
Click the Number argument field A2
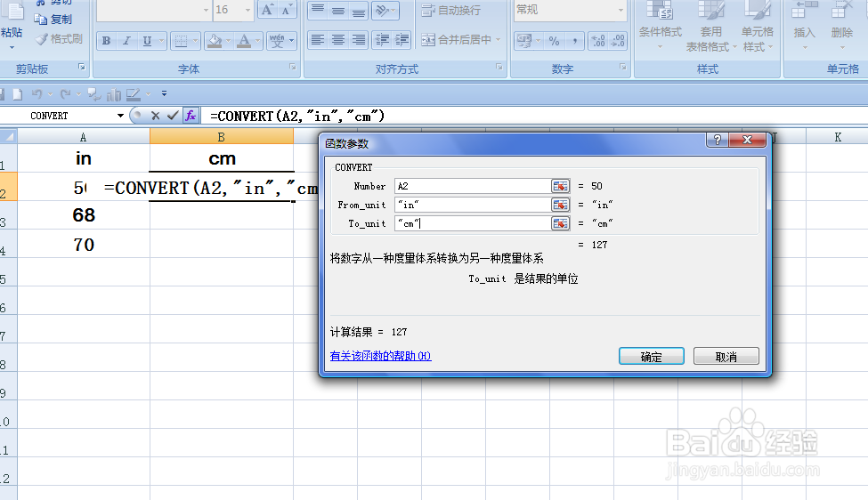click(473, 187)
